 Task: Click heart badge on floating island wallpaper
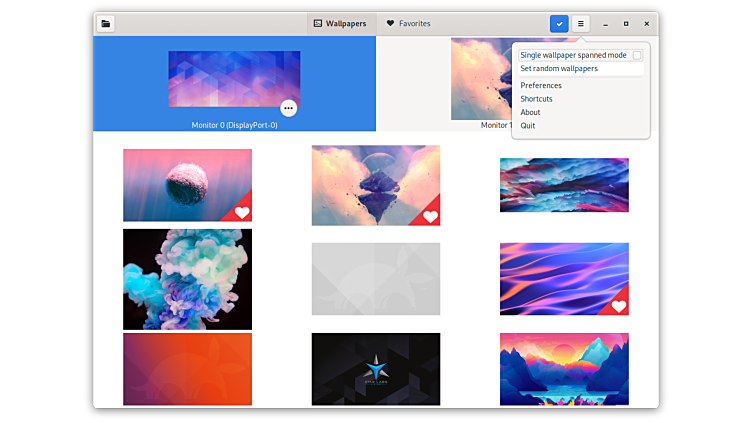[x=430, y=216]
